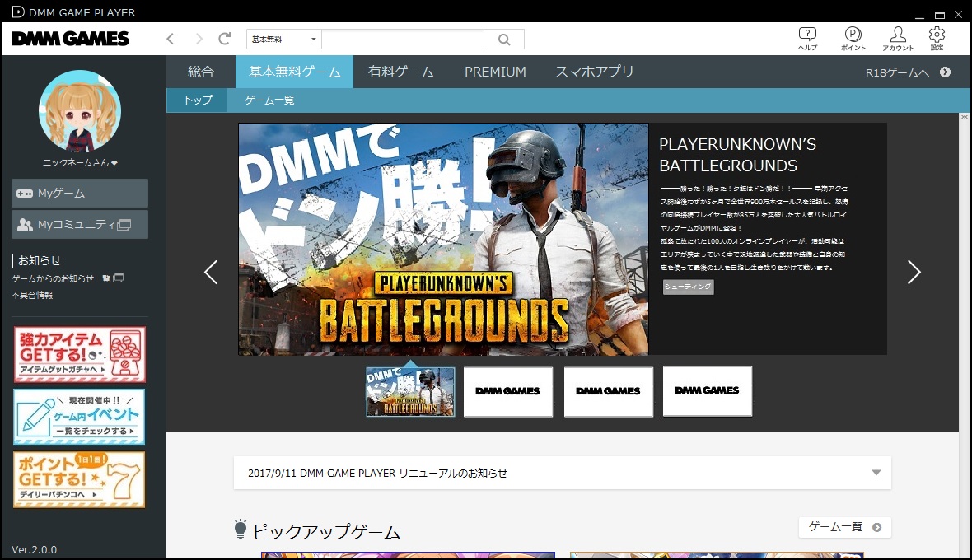The height and width of the screenshot is (560, 972).
Task: Switch to the 有料ゲーム tab
Action: pos(401,72)
